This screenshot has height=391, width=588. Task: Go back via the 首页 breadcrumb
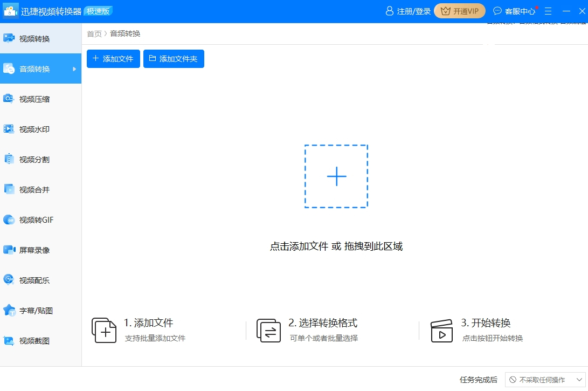(94, 33)
